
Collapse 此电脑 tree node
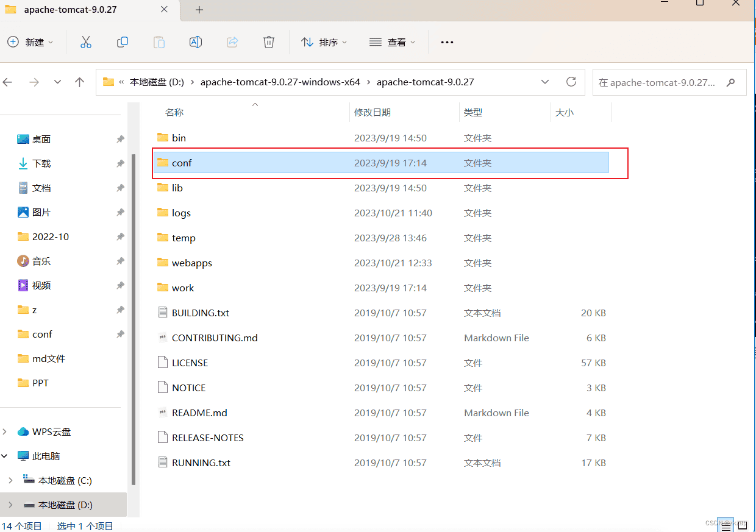click(x=5, y=456)
